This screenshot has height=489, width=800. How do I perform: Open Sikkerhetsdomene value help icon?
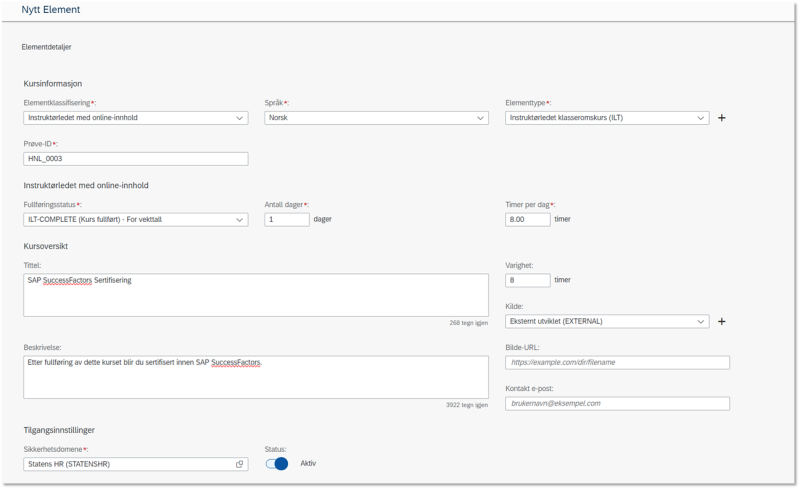(239, 464)
